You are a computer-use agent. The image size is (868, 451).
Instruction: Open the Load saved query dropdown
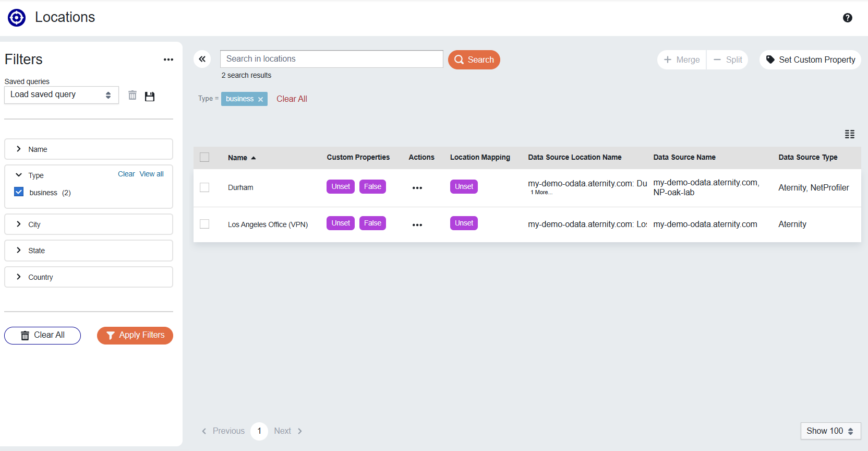pyautogui.click(x=61, y=95)
